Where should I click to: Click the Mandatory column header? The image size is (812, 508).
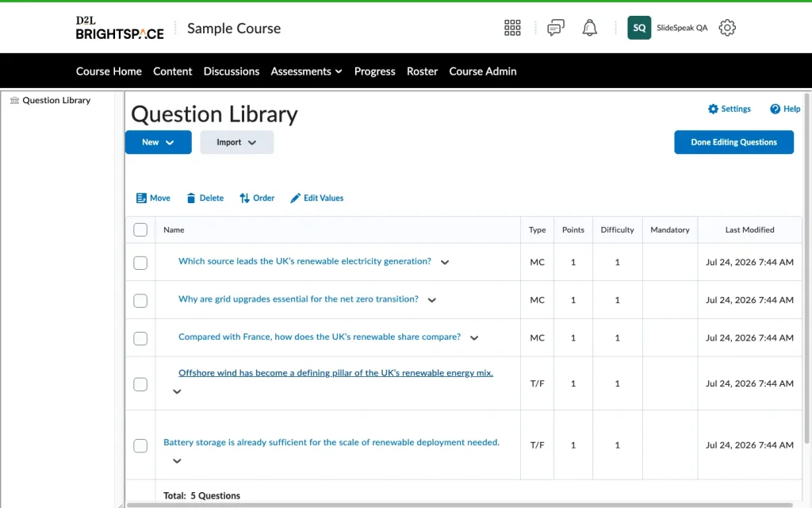tap(670, 229)
